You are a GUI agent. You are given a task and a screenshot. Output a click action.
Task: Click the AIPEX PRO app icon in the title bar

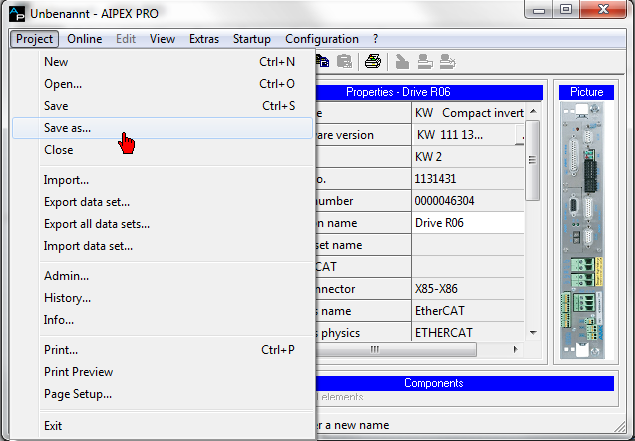coord(17,14)
